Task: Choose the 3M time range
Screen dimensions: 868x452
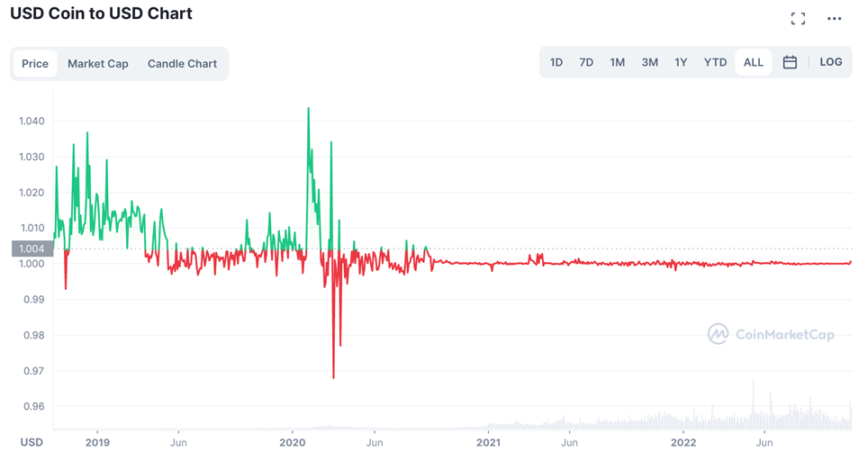Action: [x=650, y=62]
